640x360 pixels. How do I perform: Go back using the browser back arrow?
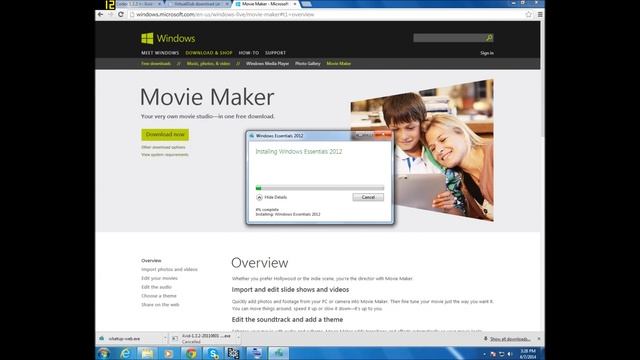pyautogui.click(x=100, y=14)
